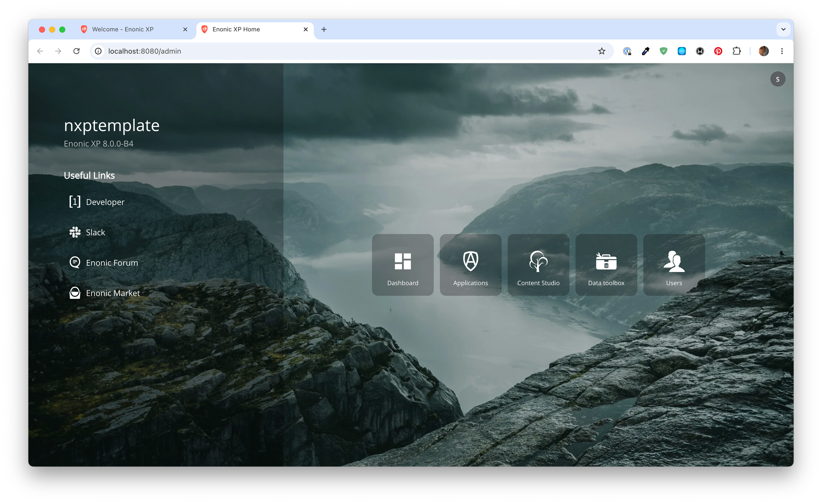Click the nxptemplate title text

click(x=111, y=126)
